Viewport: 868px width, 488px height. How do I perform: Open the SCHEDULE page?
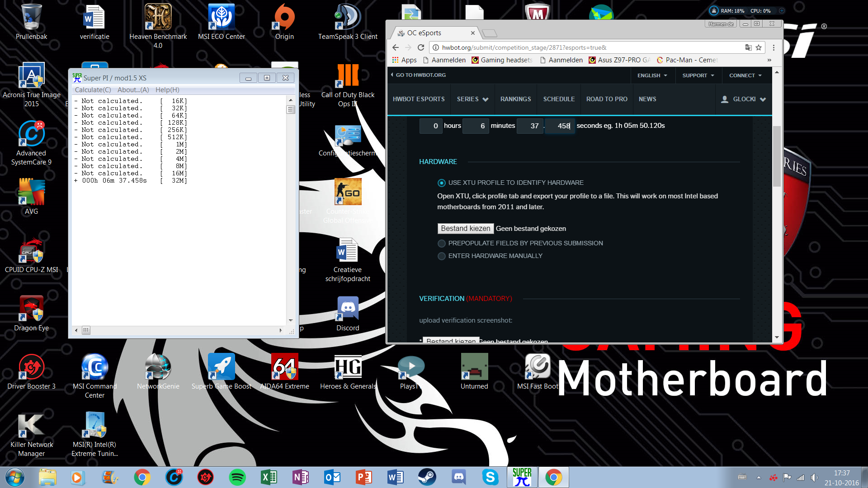[559, 99]
